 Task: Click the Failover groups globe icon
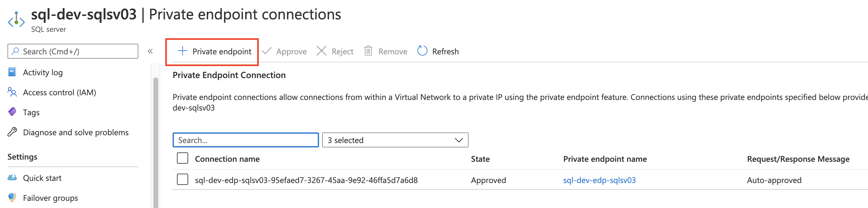click(12, 197)
